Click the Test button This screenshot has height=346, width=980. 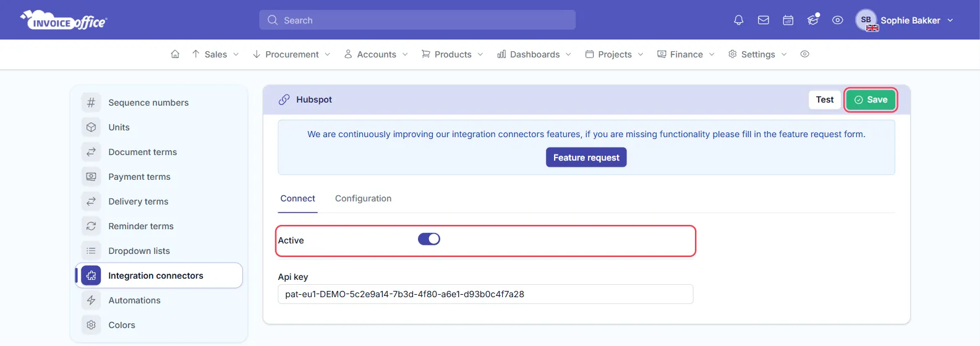pos(825,99)
